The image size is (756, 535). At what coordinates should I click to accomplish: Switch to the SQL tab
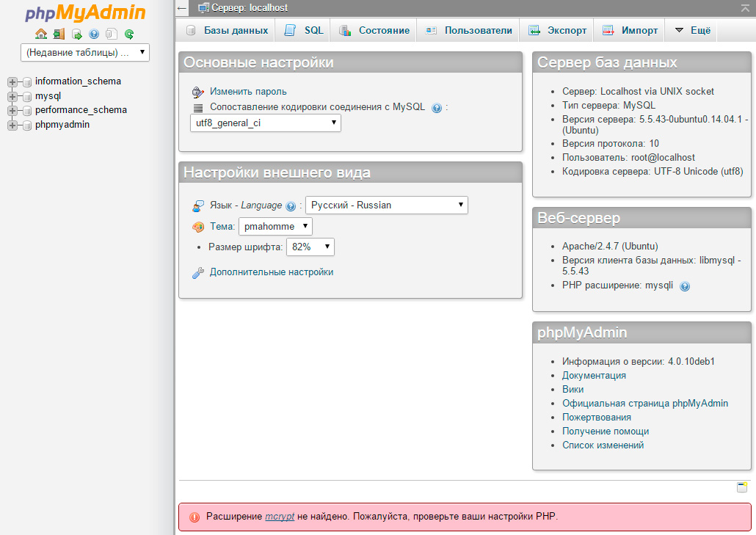tap(303, 30)
